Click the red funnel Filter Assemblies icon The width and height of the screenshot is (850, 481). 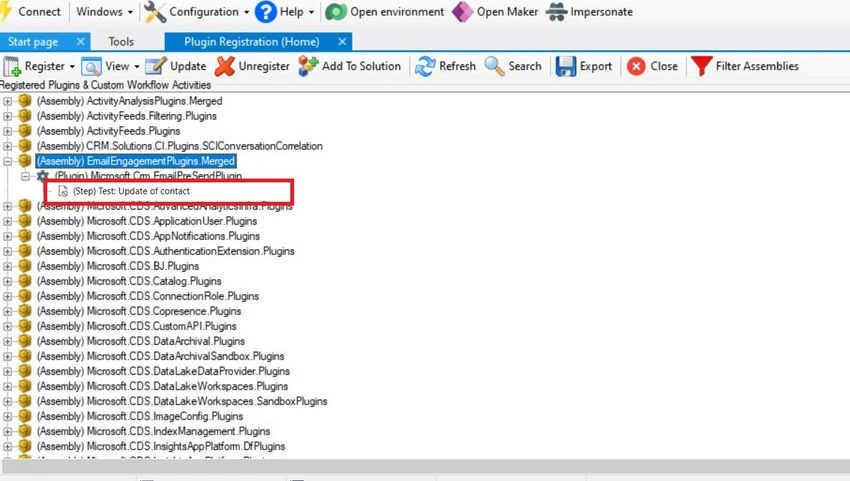[x=701, y=66]
